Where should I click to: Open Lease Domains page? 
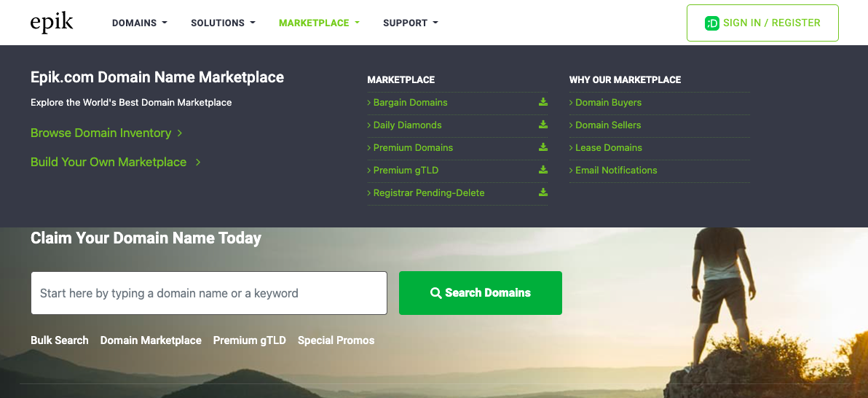(608, 148)
